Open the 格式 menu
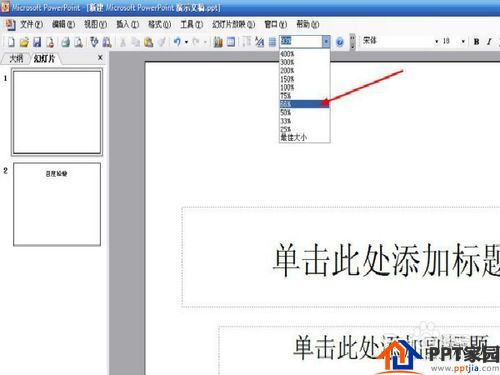Viewport: 500px width, 375px height. click(159, 24)
